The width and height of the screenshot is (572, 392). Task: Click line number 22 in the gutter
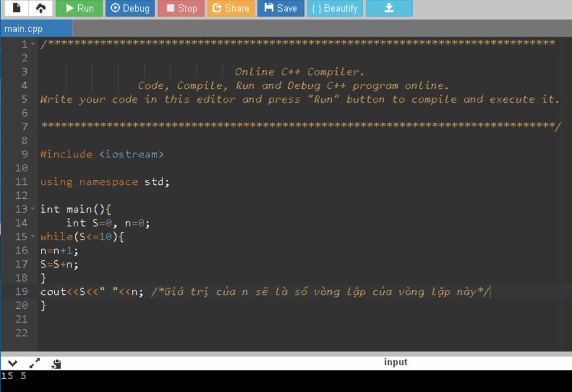(x=22, y=333)
